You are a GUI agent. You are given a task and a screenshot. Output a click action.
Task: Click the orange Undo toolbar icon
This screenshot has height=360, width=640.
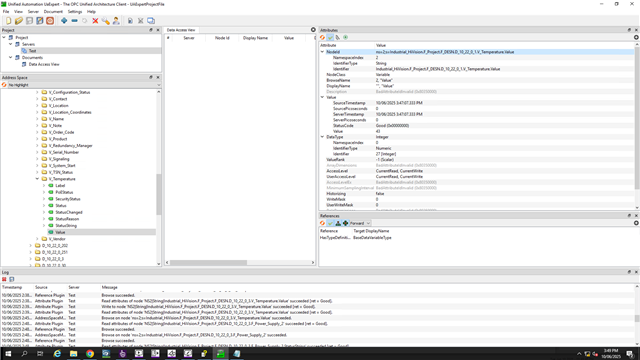tap(50, 20)
